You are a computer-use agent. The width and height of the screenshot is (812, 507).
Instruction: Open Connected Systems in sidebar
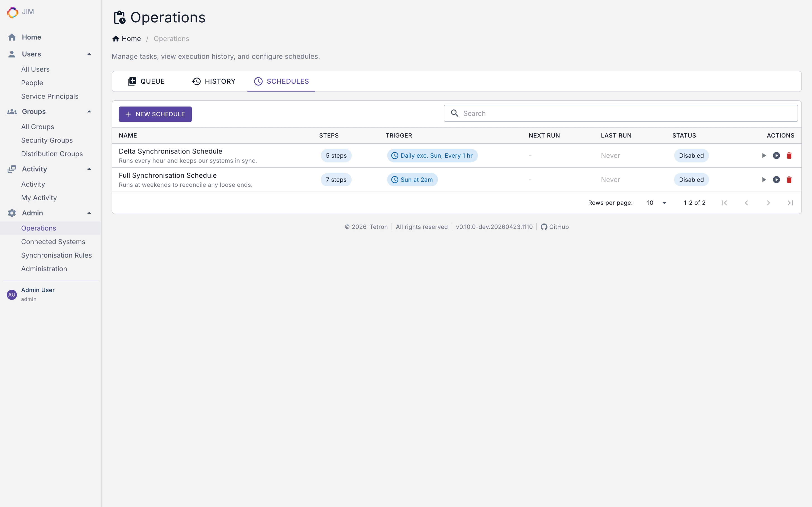(53, 242)
